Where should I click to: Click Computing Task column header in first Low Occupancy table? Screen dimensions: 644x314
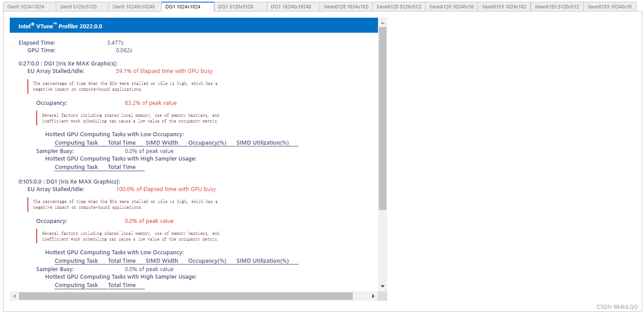76,143
